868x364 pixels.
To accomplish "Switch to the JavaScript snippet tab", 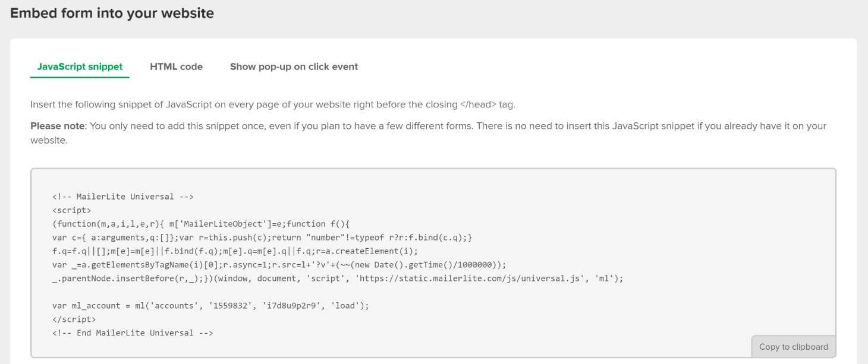I will (80, 67).
